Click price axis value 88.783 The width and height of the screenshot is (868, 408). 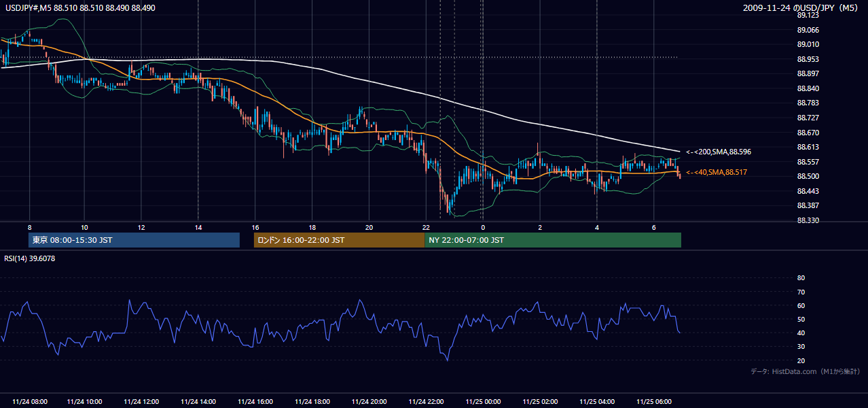coord(808,103)
